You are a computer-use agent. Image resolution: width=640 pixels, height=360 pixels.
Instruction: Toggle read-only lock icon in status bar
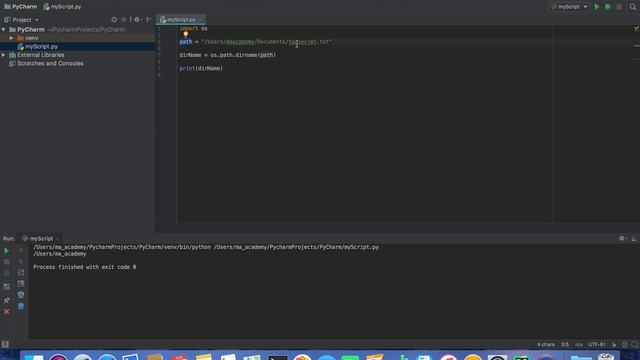[614, 345]
